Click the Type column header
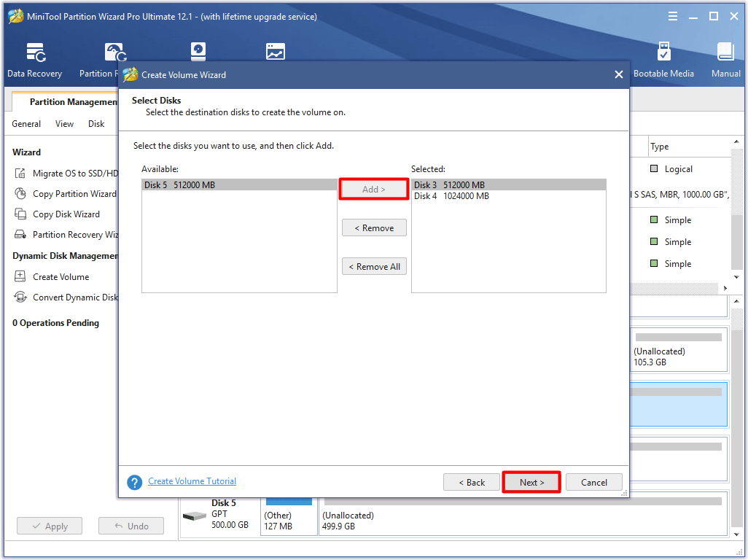 (x=690, y=147)
